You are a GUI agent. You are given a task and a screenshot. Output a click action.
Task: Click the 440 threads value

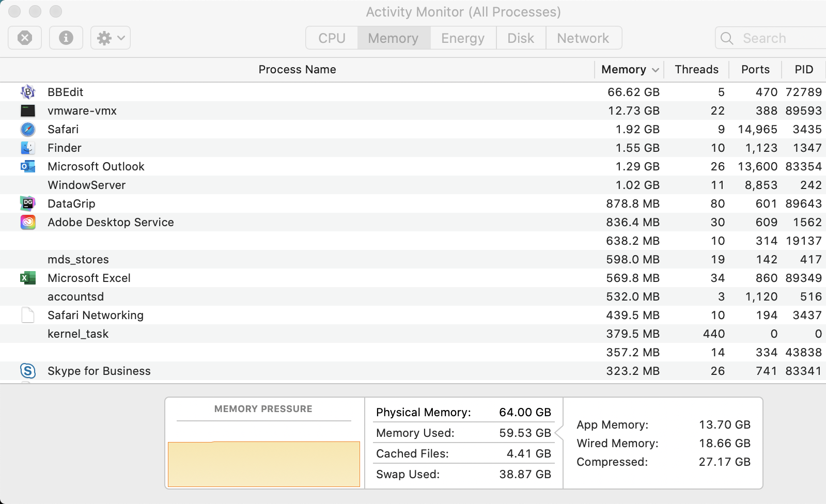[x=714, y=334]
